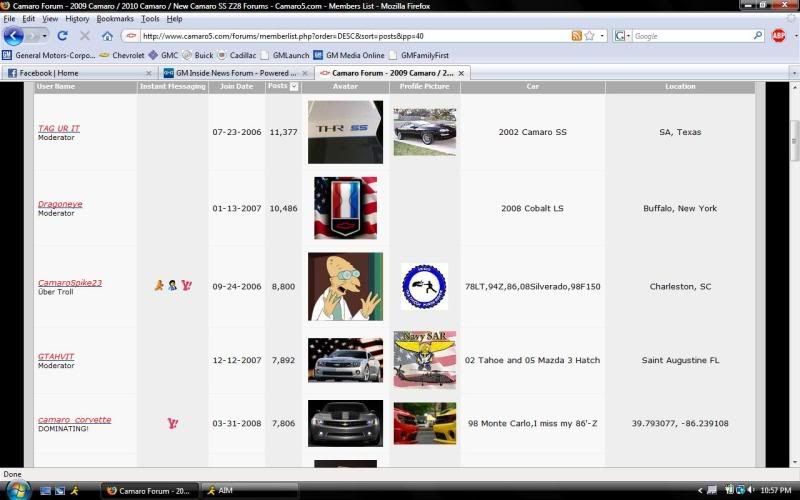The height and width of the screenshot is (500, 800).
Task: Open TAG UR IT member profile link
Action: 59,128
